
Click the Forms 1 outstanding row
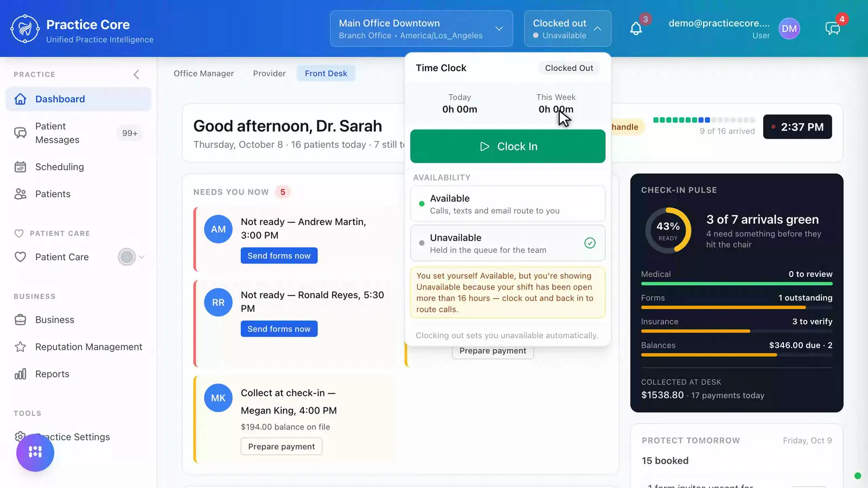point(737,300)
